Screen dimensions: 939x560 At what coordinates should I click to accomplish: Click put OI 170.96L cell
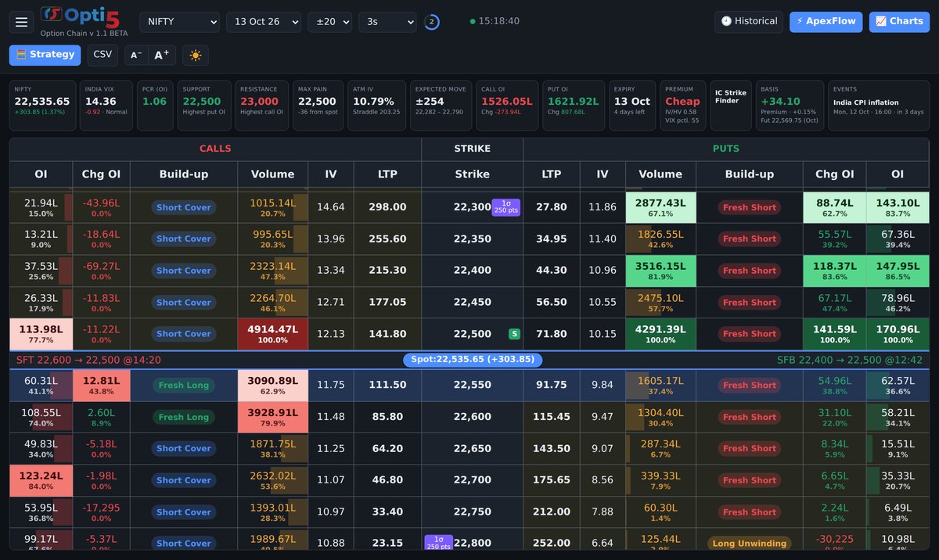tap(898, 334)
